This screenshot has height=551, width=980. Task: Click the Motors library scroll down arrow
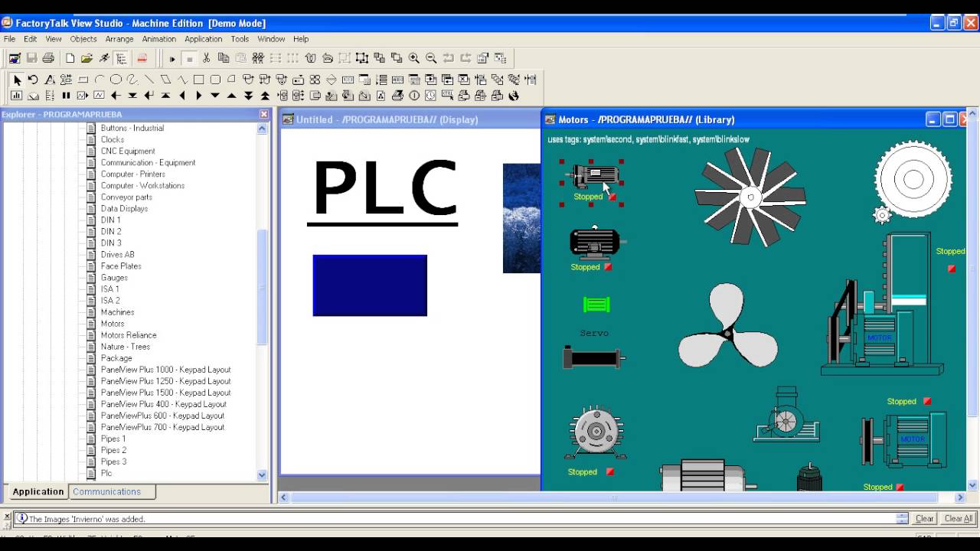point(972,485)
